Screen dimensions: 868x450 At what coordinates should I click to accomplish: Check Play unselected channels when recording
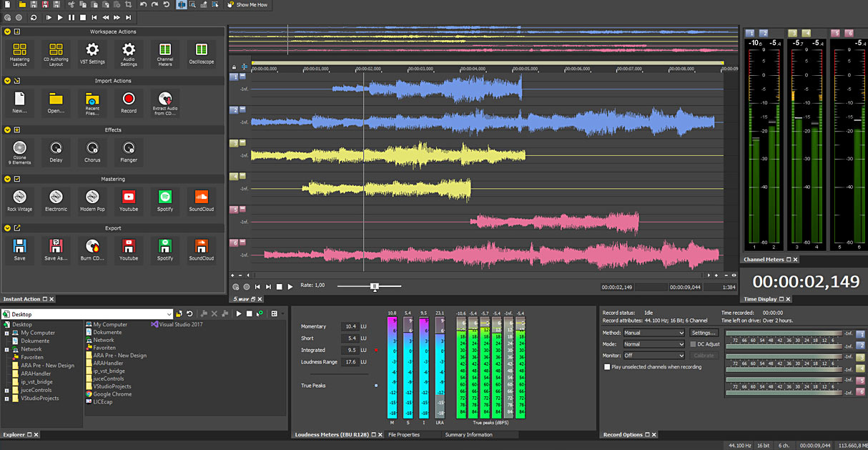point(606,367)
